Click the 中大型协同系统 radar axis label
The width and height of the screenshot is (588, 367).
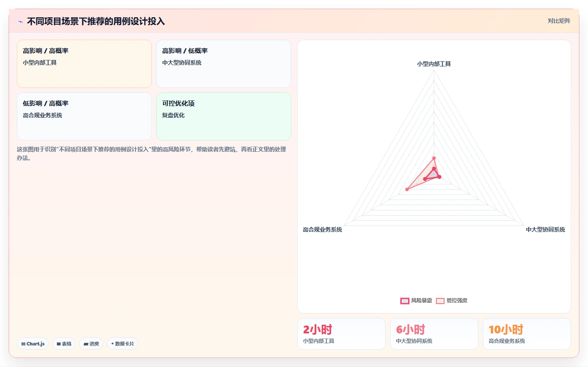(545, 229)
